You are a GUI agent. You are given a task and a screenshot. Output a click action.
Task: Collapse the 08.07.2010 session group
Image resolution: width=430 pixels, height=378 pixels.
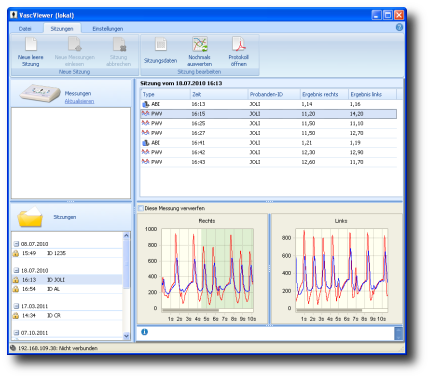pyautogui.click(x=16, y=244)
